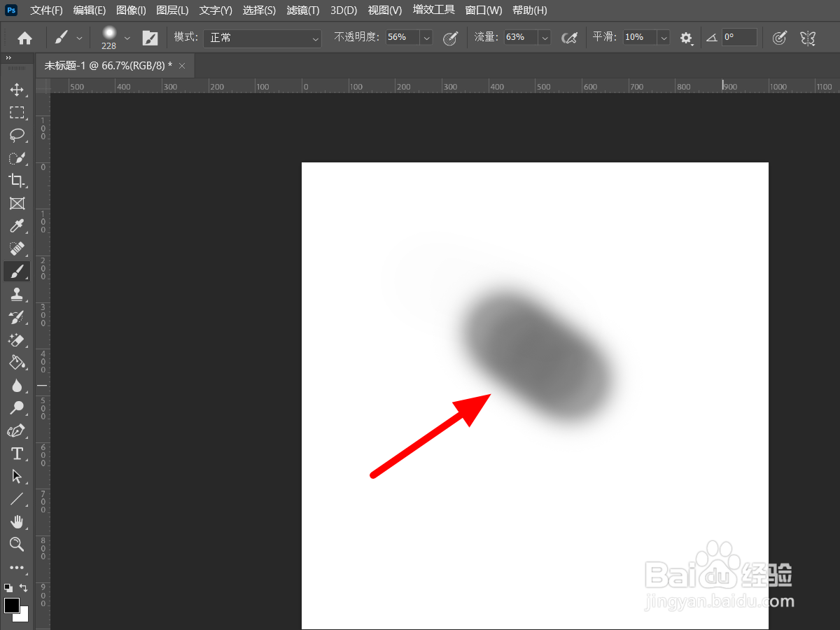The image size is (840, 630).
Task: Toggle the brush settings panel
Action: point(150,38)
